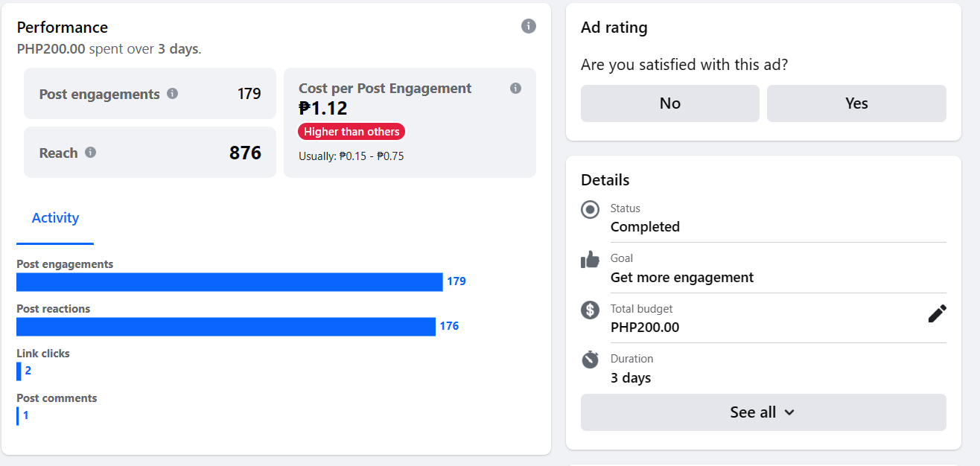
Task: Click the Performance info icon
Action: (529, 27)
